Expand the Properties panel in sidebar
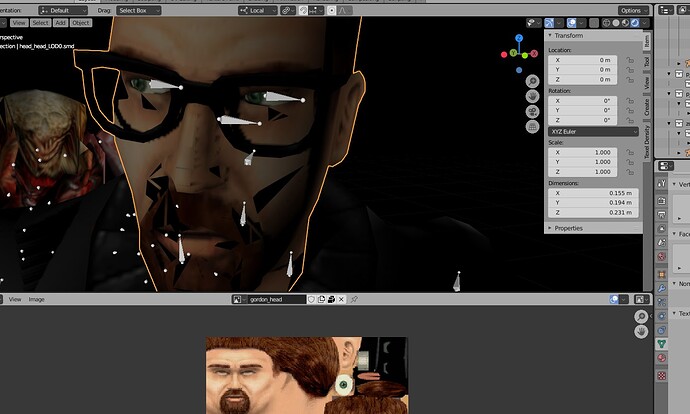 [x=568, y=228]
